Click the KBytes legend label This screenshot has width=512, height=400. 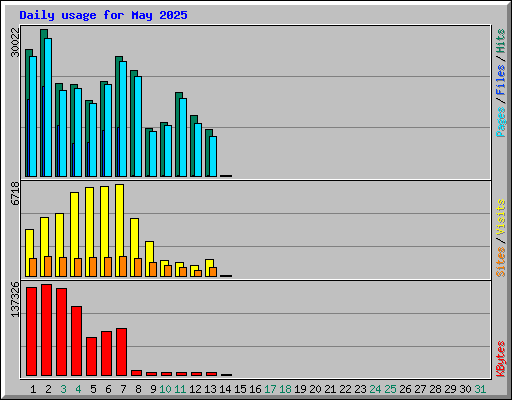pyautogui.click(x=501, y=359)
